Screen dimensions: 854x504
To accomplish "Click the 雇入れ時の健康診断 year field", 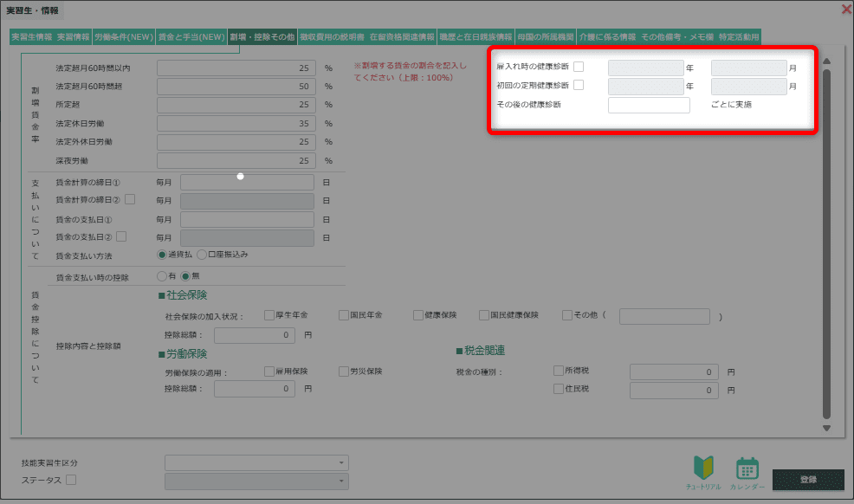I will click(x=646, y=68).
